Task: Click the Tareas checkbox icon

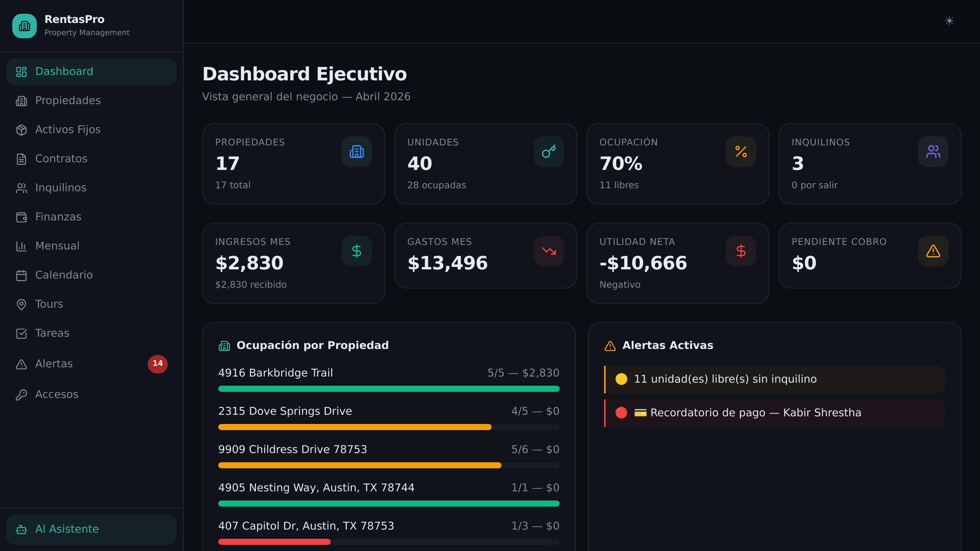Action: (21, 333)
